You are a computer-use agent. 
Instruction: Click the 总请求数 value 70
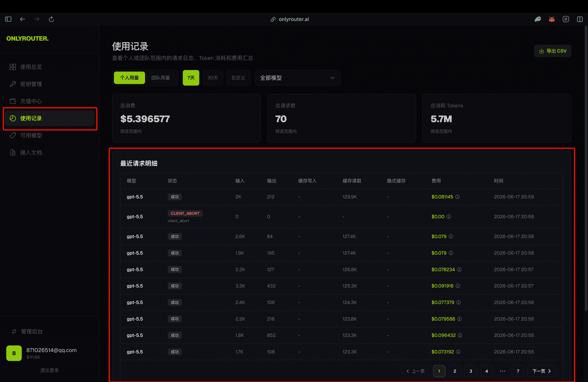(281, 119)
